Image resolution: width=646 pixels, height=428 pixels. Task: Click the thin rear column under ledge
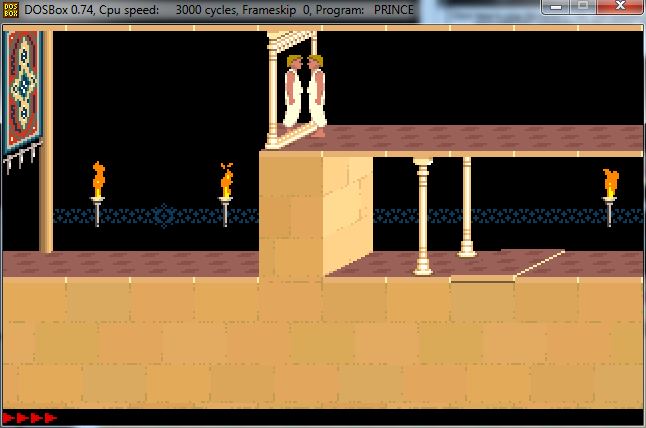tap(467, 207)
